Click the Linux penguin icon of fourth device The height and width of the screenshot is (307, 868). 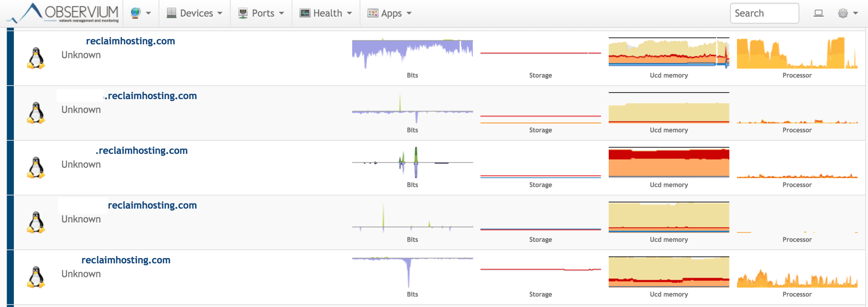pyautogui.click(x=36, y=222)
